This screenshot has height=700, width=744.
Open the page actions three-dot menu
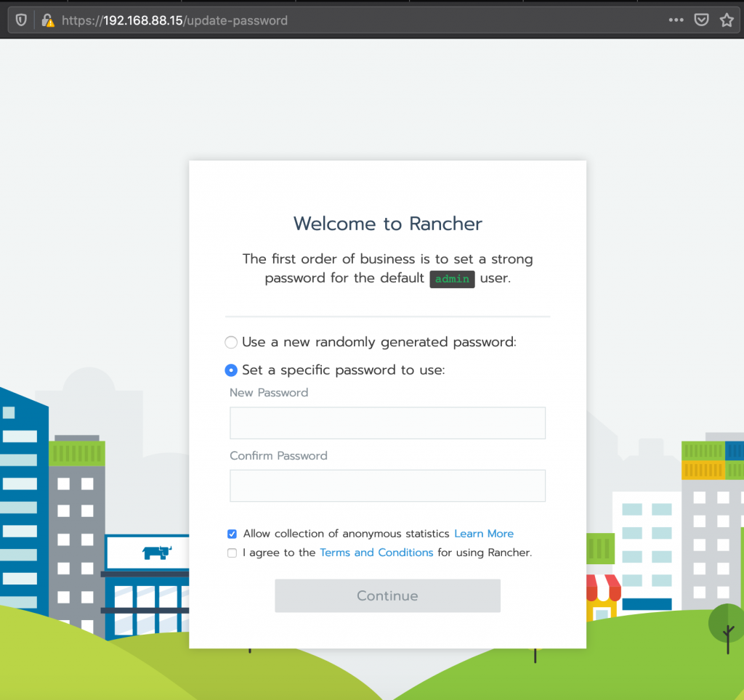click(x=676, y=20)
